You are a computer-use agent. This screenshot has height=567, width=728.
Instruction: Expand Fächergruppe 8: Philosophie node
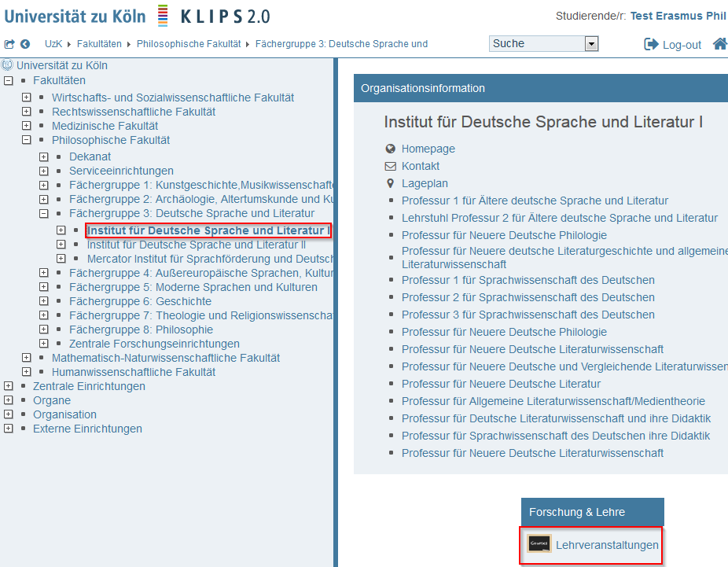coord(44,330)
